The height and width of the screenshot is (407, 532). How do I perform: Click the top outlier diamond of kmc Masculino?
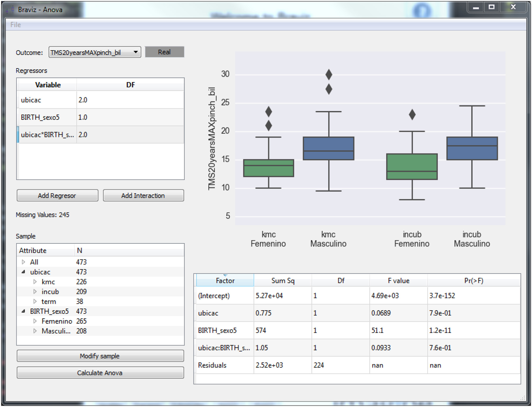click(x=329, y=75)
